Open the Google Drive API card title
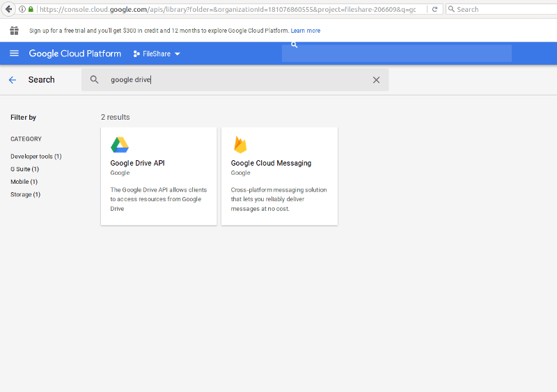The width and height of the screenshot is (557, 392). click(137, 163)
